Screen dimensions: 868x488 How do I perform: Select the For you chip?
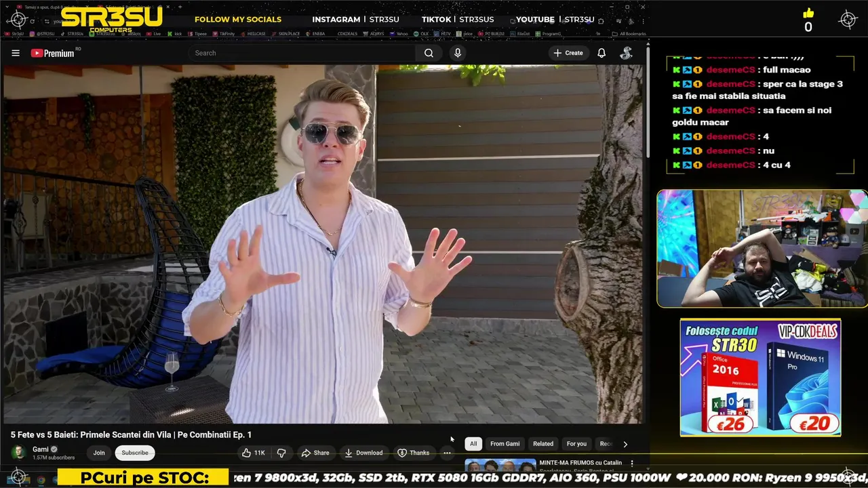pyautogui.click(x=576, y=444)
